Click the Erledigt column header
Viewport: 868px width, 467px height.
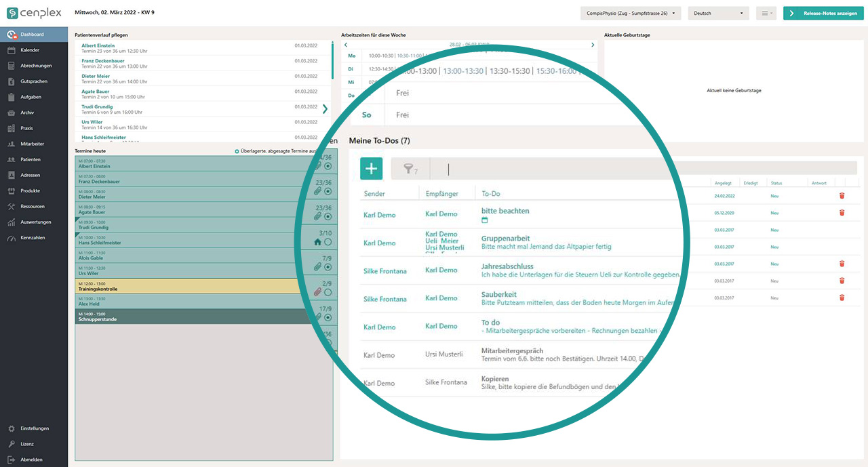(x=751, y=183)
